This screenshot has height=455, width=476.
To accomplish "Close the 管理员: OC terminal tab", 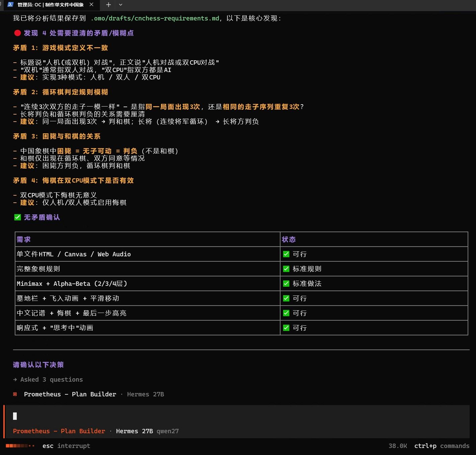I will click(91, 5).
